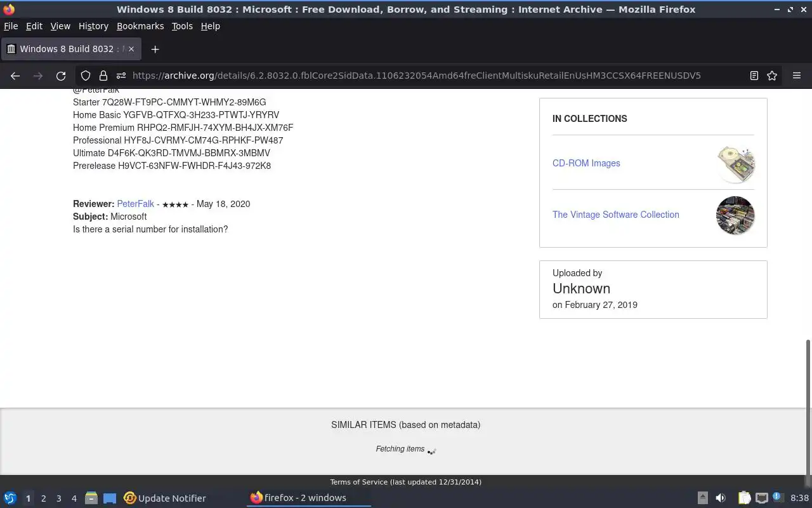Click the show desktop taskbar icon
Viewport: 812px width, 508px height.
point(110,498)
